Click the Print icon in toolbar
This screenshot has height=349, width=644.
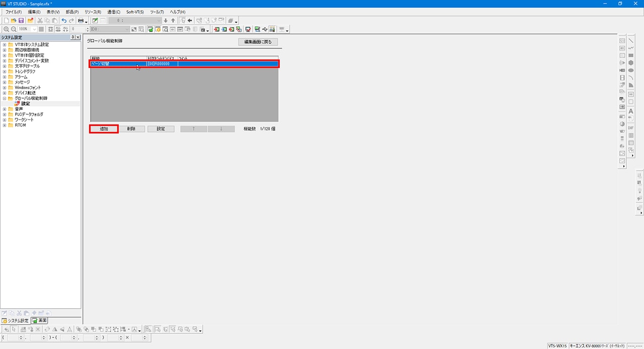(x=80, y=21)
